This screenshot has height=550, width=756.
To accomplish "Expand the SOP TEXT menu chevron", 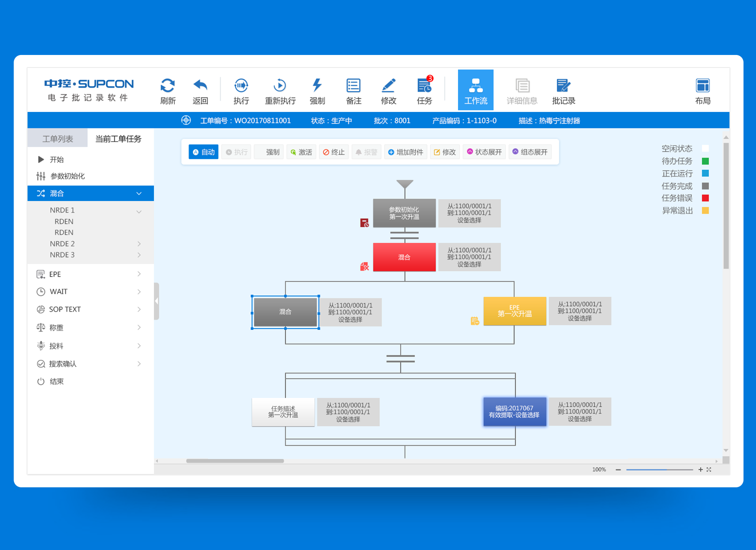I will (x=139, y=309).
